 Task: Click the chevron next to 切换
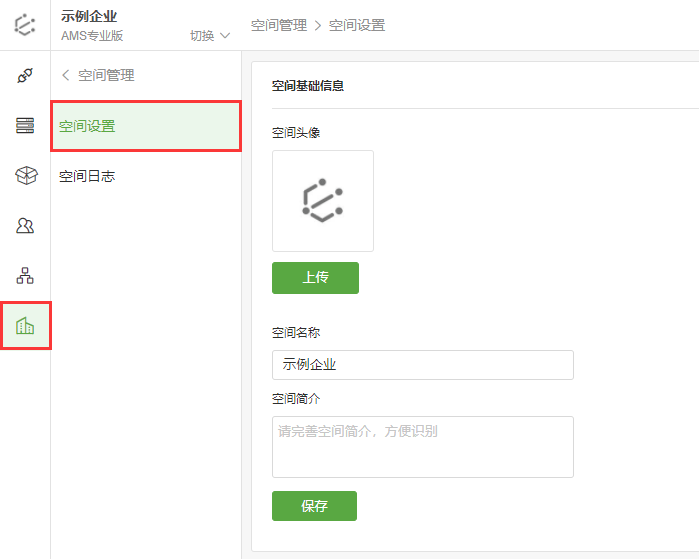[x=225, y=35]
